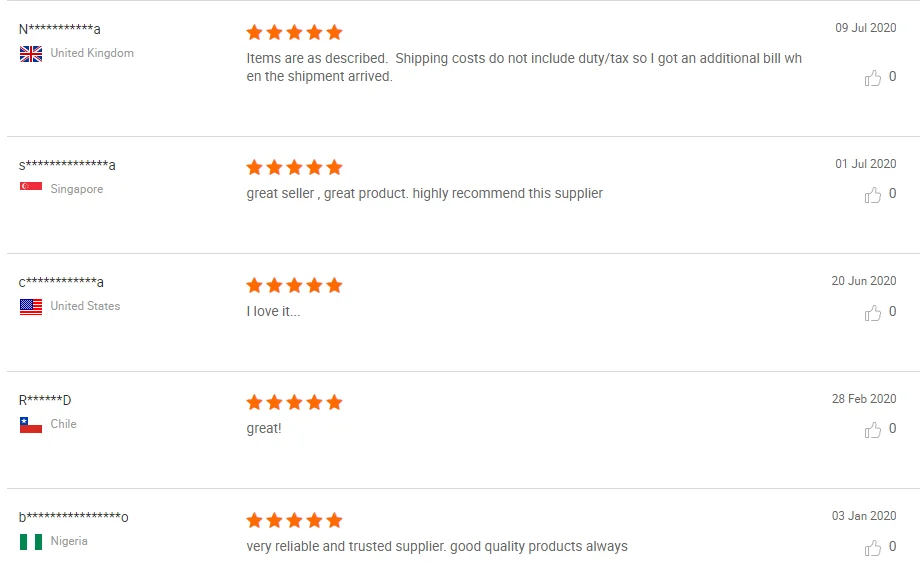Select reviewer name R******D
Image resolution: width=920 pixels, height=577 pixels.
click(x=45, y=400)
